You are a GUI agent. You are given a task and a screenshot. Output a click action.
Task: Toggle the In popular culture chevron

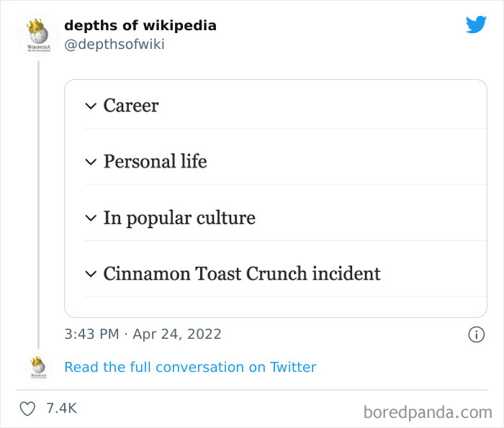91,217
